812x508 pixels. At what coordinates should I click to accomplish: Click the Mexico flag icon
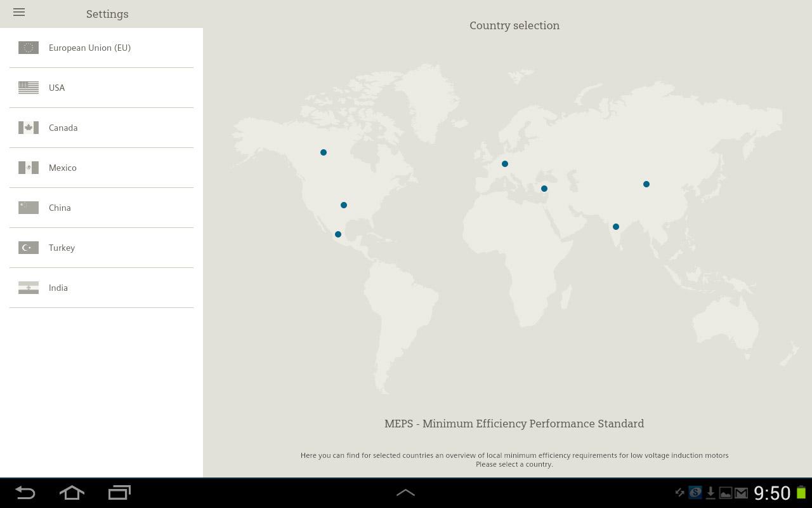click(x=29, y=168)
